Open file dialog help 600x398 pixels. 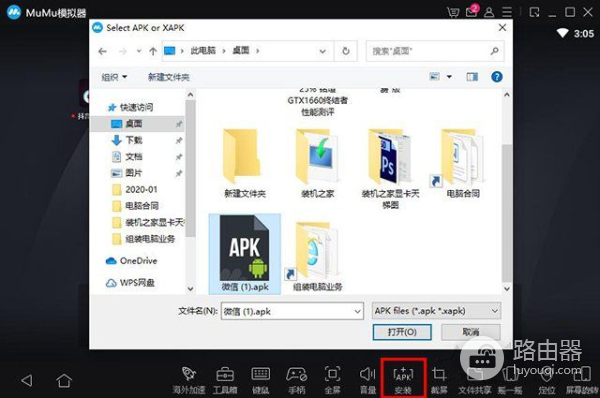(497, 77)
